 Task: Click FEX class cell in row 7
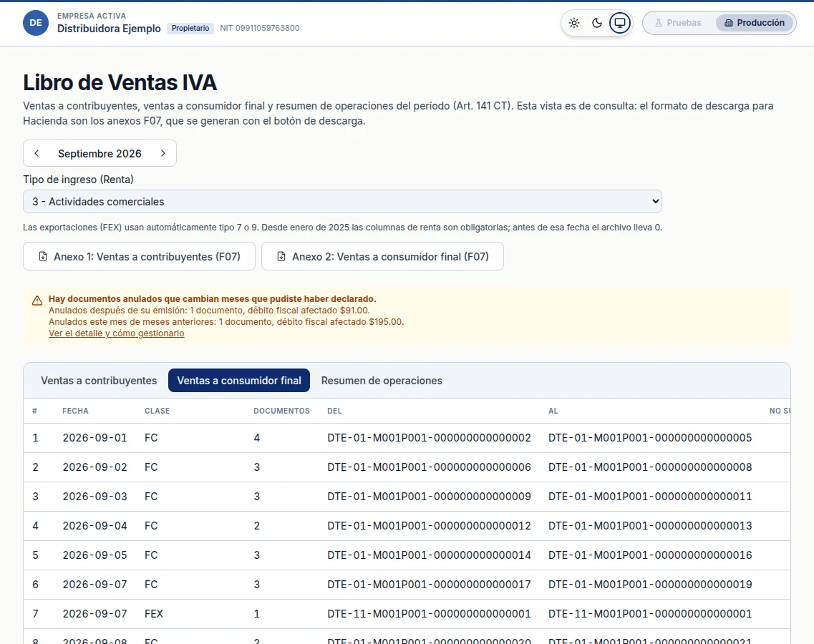coord(154,614)
